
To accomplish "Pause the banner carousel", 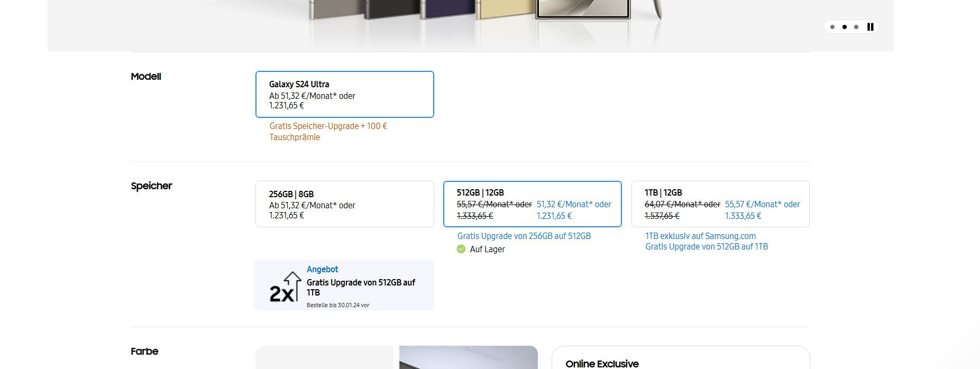I will tap(870, 27).
